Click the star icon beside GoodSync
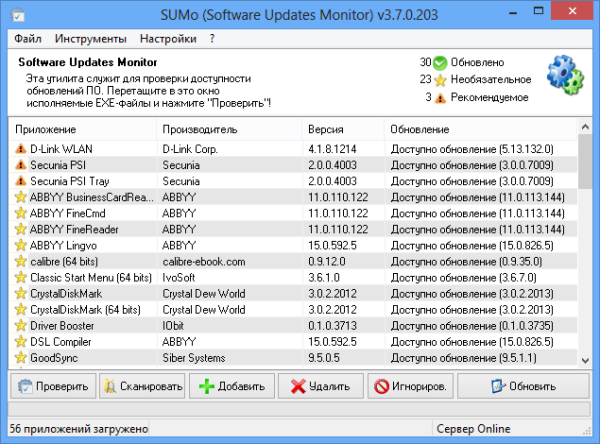Image resolution: width=600 pixels, height=444 pixels. (21, 358)
